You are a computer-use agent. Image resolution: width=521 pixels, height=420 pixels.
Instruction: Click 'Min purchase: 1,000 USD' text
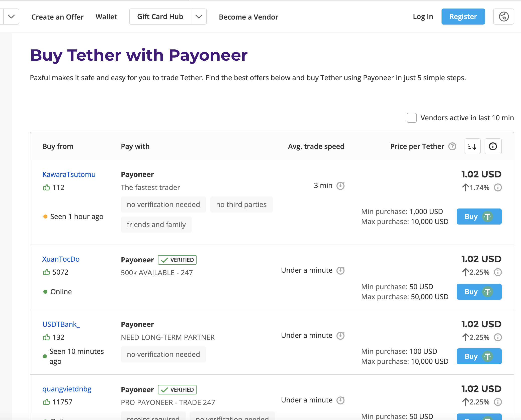pos(402,212)
